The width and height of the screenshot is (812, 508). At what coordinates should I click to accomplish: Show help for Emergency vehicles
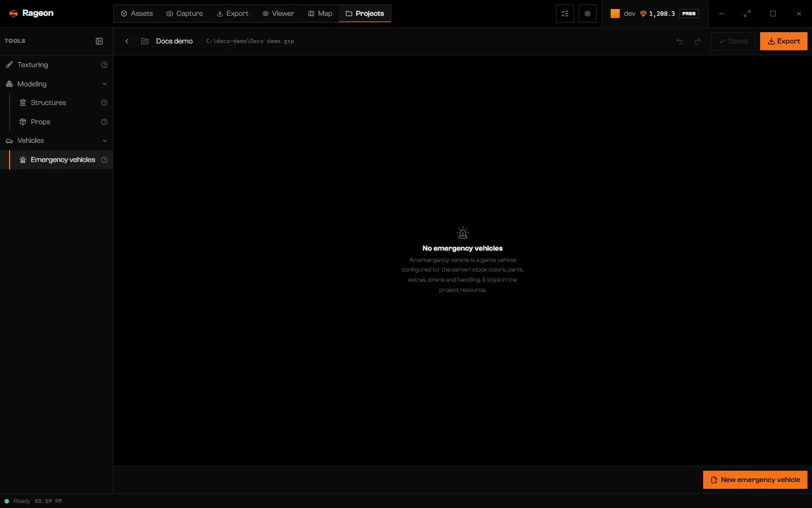point(104,160)
